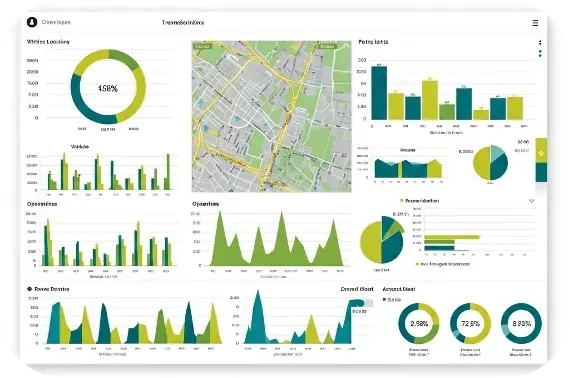
Task: Select the 8.89% donut gauge value
Action: tap(521, 323)
